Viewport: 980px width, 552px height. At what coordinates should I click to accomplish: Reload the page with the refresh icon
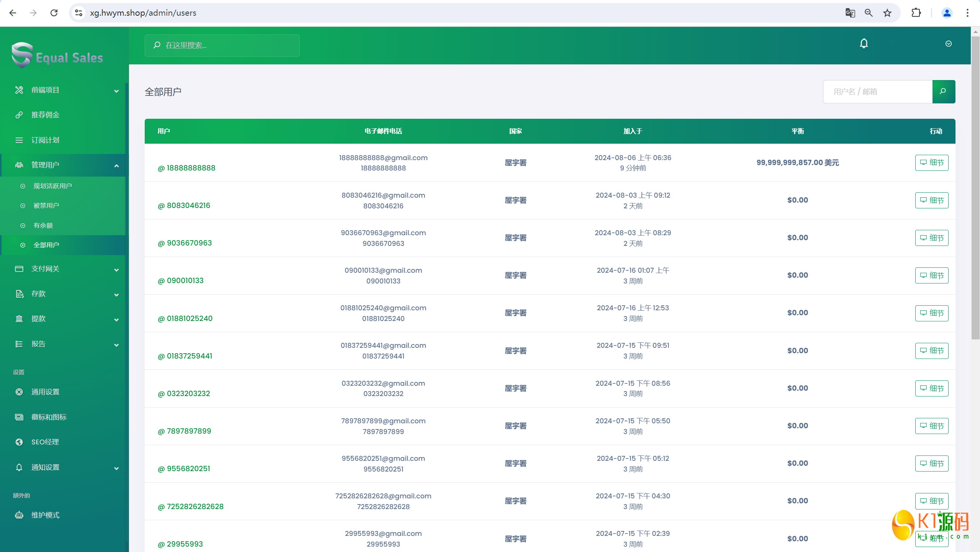click(x=54, y=13)
